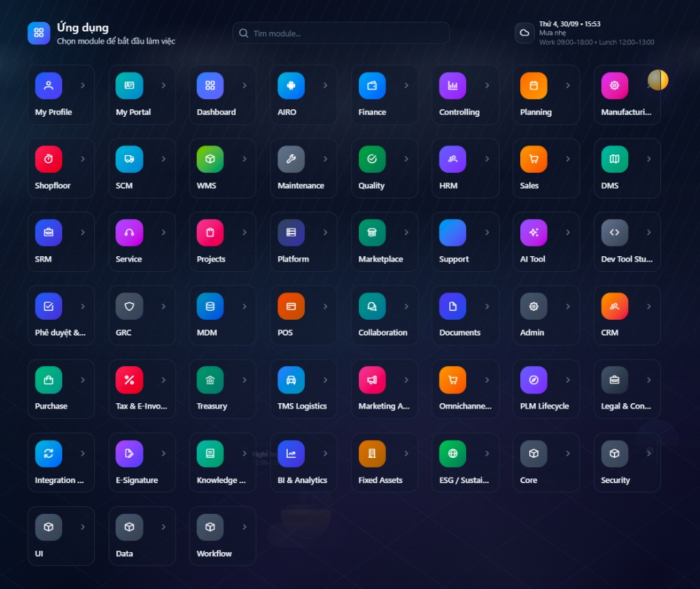Click the Collaboration chat icon

[x=372, y=306]
